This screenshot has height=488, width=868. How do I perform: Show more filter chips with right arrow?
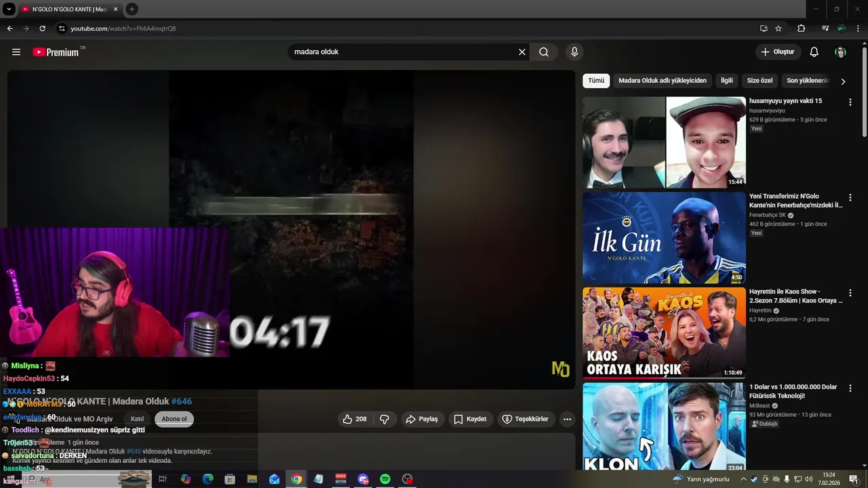pos(843,81)
